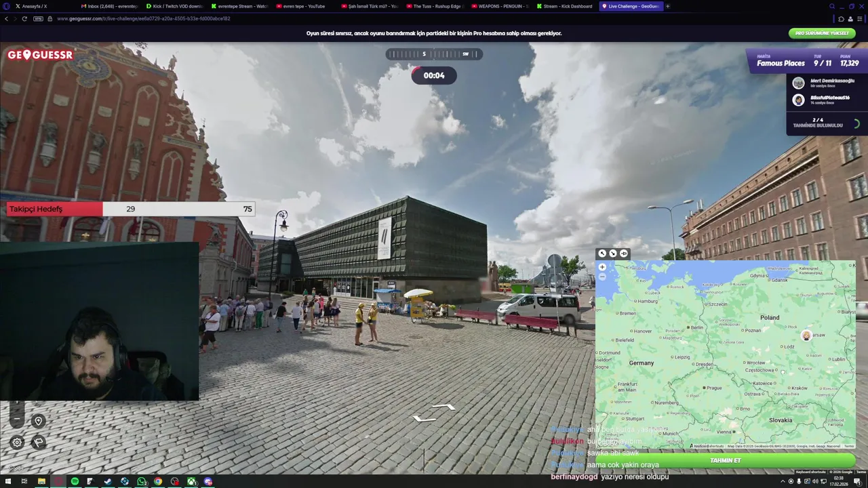Open Windows Start menu

point(7,481)
